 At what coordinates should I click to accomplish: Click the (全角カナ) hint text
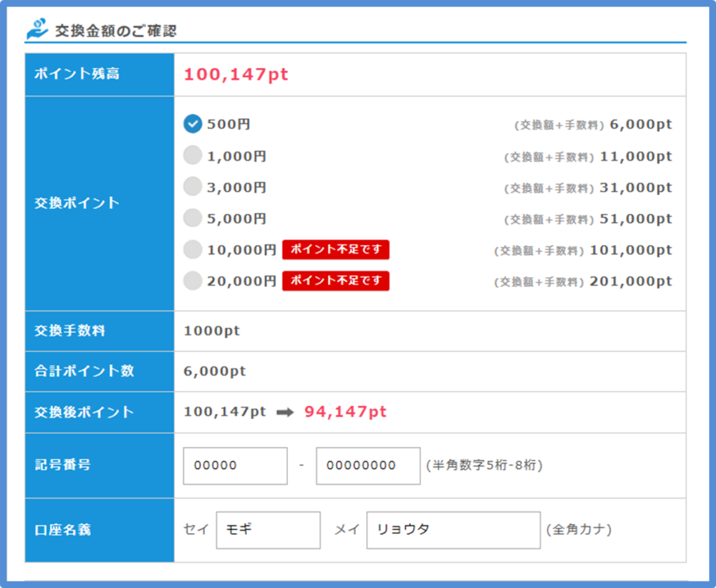[579, 529]
